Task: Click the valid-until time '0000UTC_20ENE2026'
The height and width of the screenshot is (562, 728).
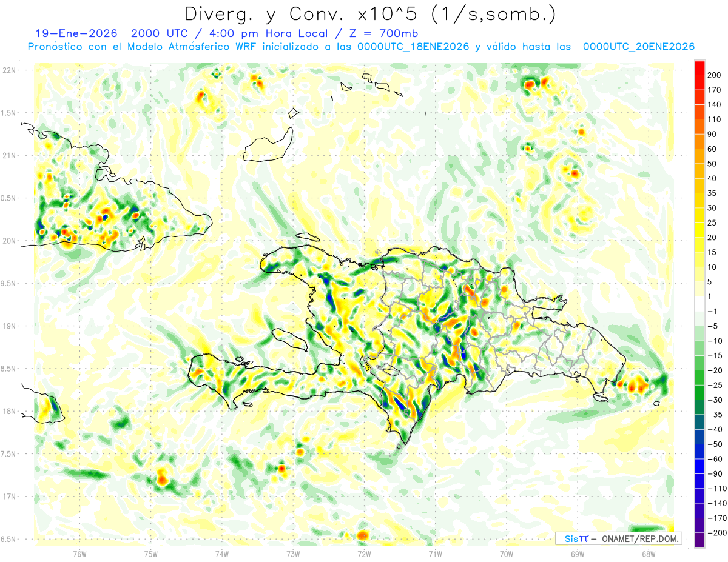Action: (x=638, y=47)
